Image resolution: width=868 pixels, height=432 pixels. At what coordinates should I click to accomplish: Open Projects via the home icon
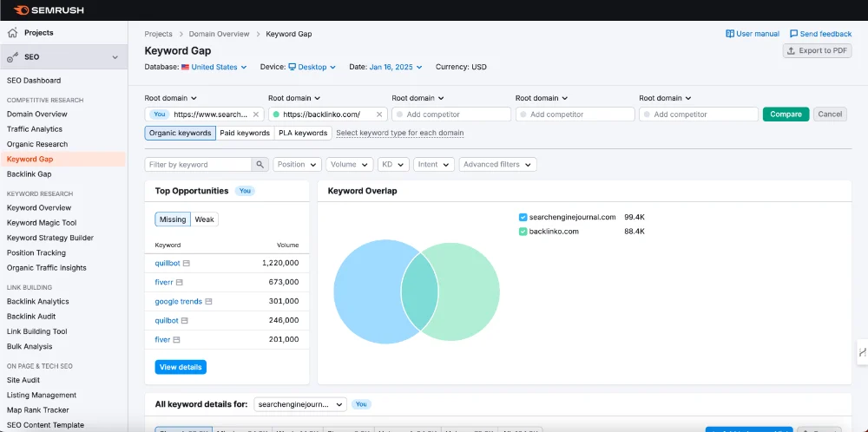pos(12,33)
